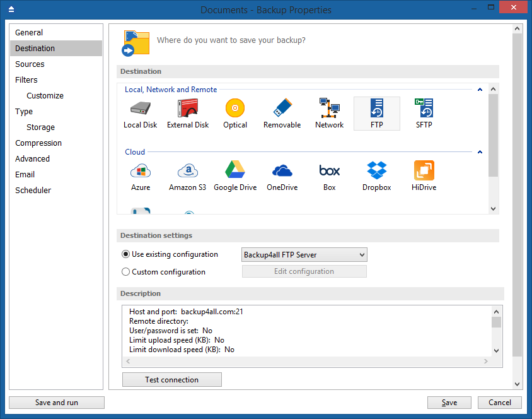This screenshot has width=532, height=419.
Task: Open the Sources page
Action: (56, 64)
